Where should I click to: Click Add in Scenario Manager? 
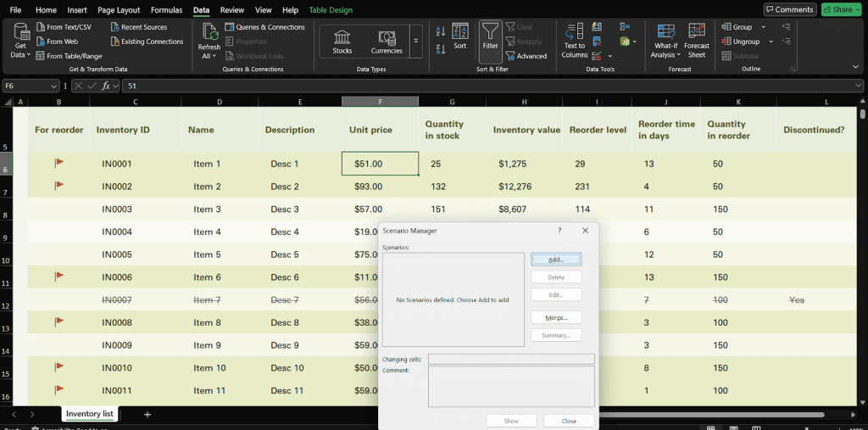(x=556, y=260)
